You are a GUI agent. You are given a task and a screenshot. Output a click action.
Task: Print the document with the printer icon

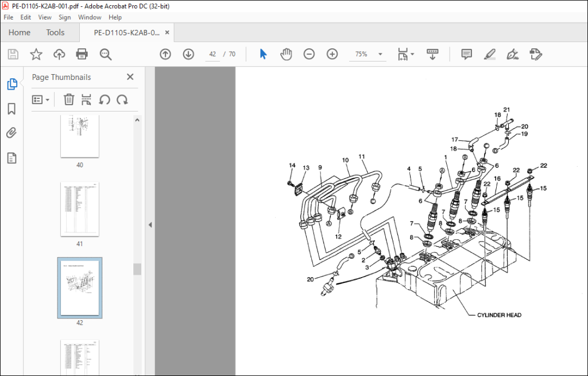click(82, 54)
